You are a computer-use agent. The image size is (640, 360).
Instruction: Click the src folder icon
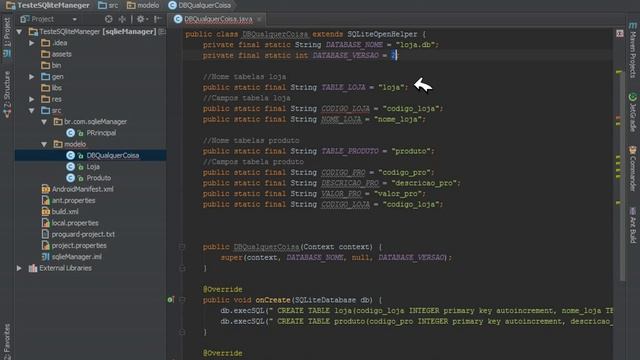click(x=45, y=110)
